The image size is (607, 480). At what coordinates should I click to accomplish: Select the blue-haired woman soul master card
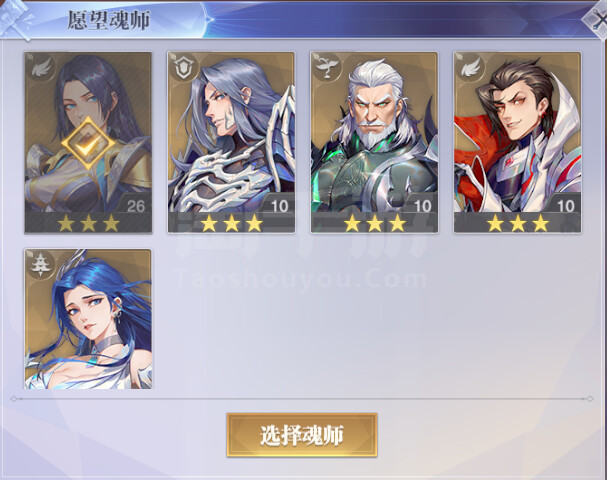[88, 319]
